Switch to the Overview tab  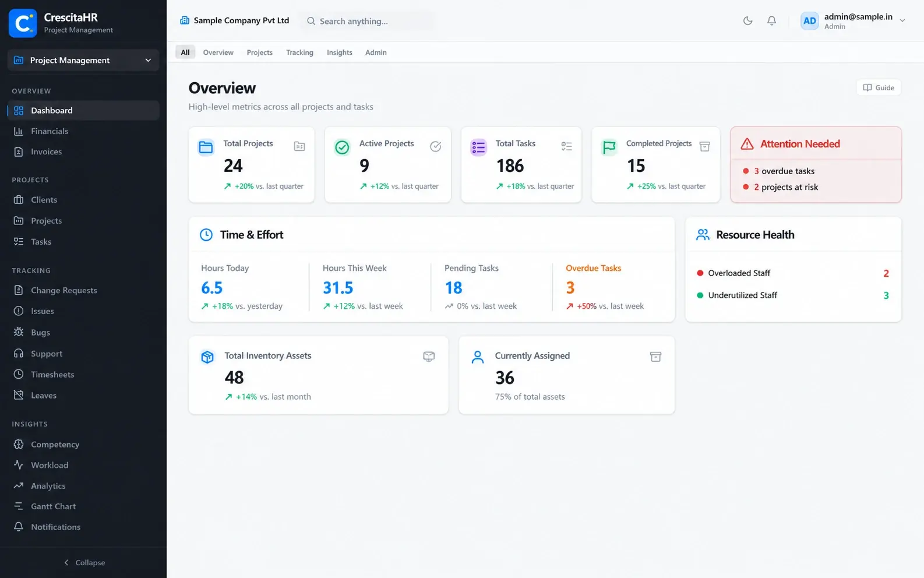pyautogui.click(x=218, y=52)
